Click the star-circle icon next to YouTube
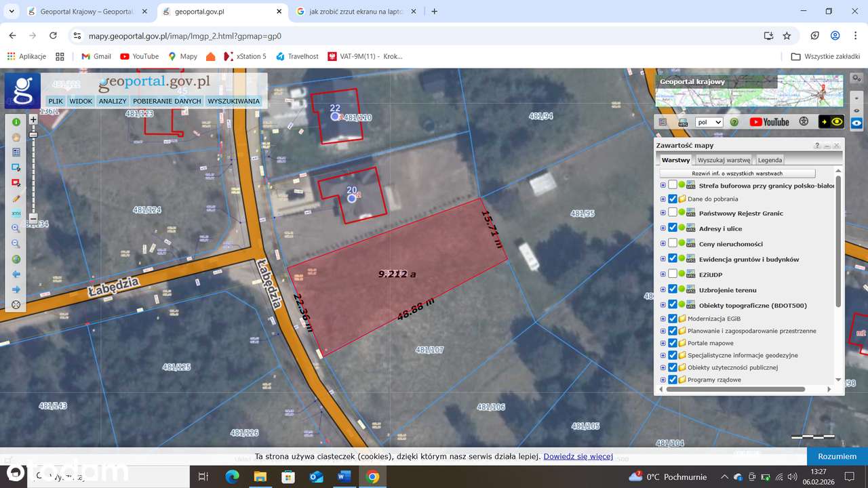868x488 pixels. point(804,122)
